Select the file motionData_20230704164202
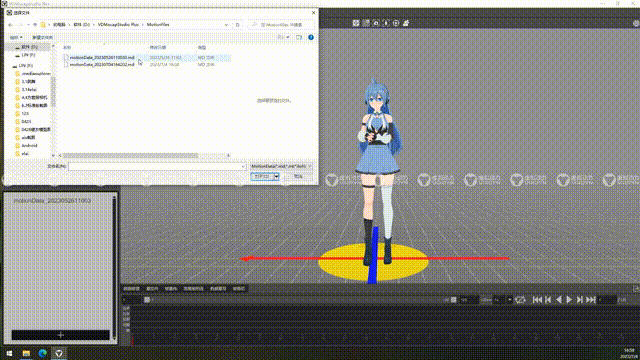The width and height of the screenshot is (640, 360). click(x=102, y=64)
